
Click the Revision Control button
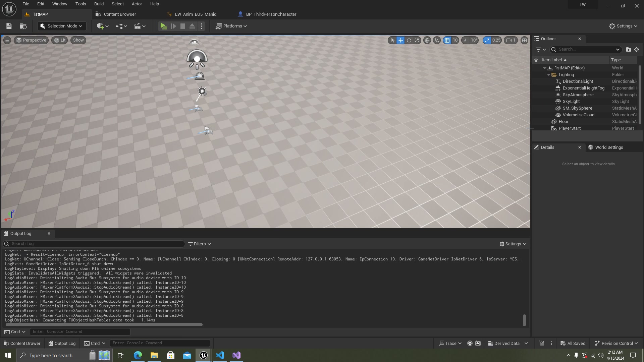click(616, 343)
